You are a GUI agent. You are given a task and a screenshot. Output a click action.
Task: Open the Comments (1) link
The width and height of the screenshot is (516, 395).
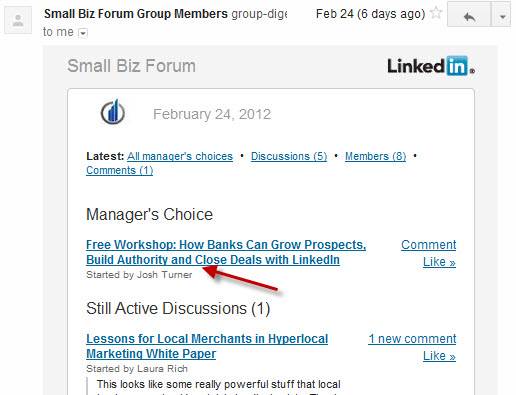point(119,170)
